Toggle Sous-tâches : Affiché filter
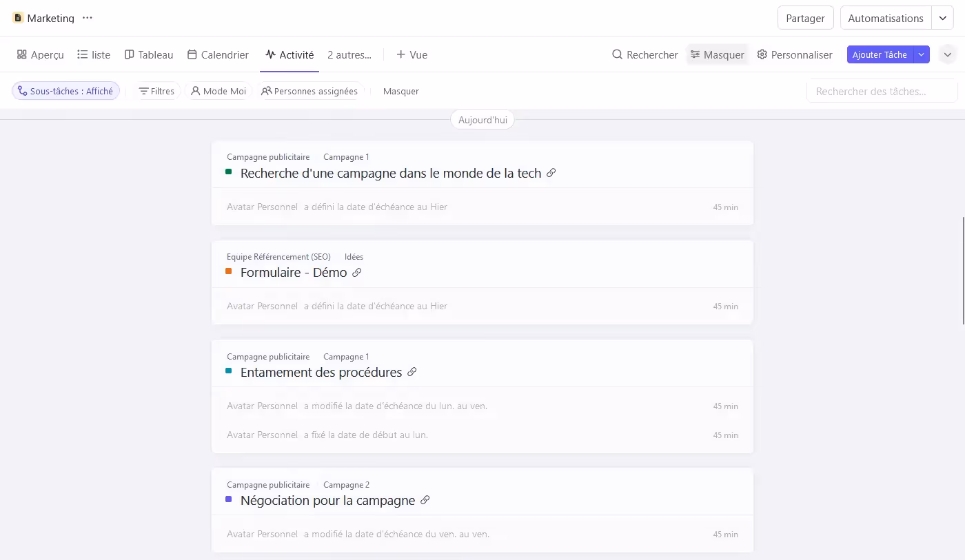The height and width of the screenshot is (560, 965). point(65,90)
